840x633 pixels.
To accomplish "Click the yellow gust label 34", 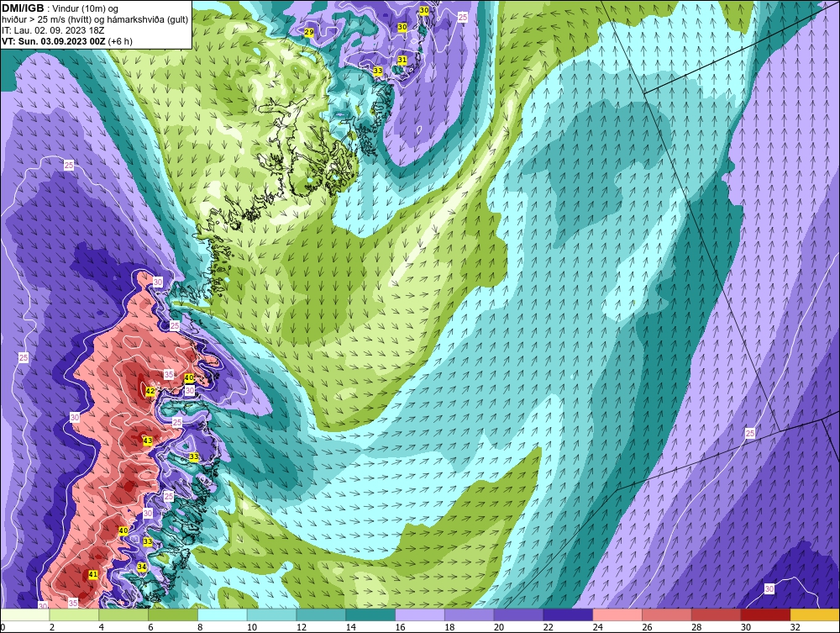I will tap(142, 567).
